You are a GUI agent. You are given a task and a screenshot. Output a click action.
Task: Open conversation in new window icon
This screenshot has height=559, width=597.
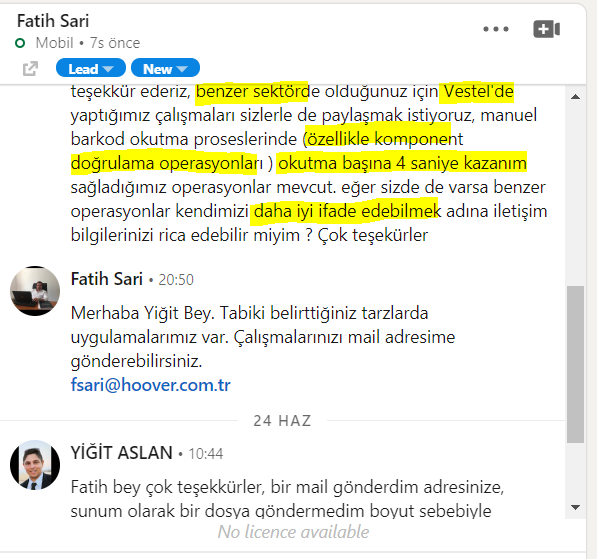click(x=30, y=69)
